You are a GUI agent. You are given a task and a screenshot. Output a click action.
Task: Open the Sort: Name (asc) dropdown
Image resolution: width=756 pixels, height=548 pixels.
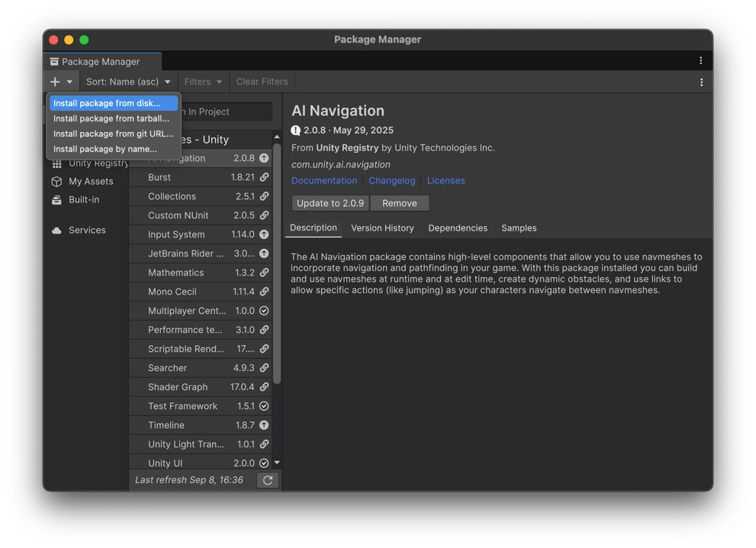pyautogui.click(x=128, y=82)
